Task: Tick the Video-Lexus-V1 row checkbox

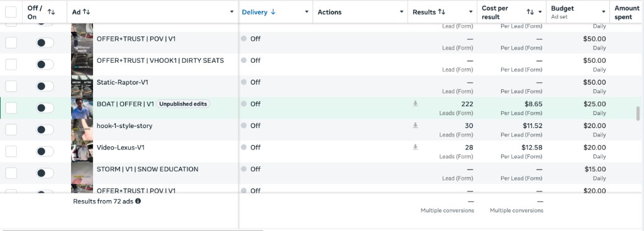Action: point(11,151)
